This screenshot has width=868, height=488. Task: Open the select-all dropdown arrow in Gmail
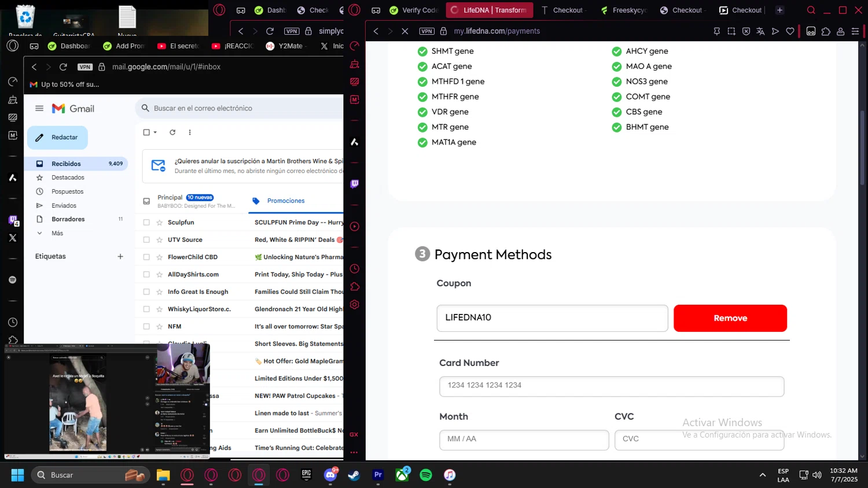click(155, 132)
